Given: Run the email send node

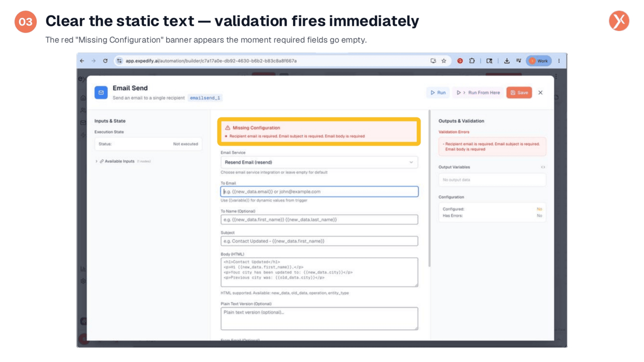Looking at the screenshot, I should click(x=438, y=93).
